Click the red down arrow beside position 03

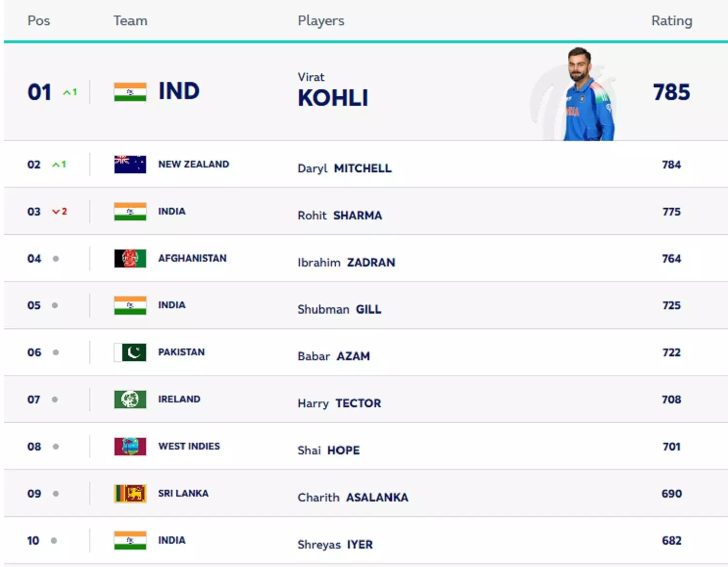(56, 212)
